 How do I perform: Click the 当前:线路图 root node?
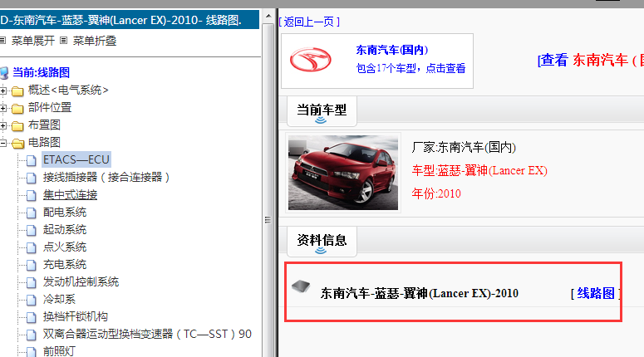point(41,72)
